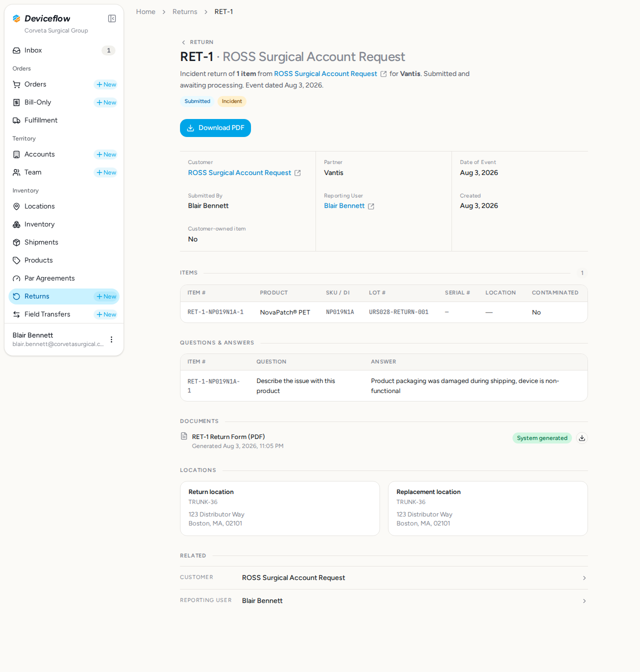Click the Incident badge
The width and height of the screenshot is (640, 672).
click(232, 101)
